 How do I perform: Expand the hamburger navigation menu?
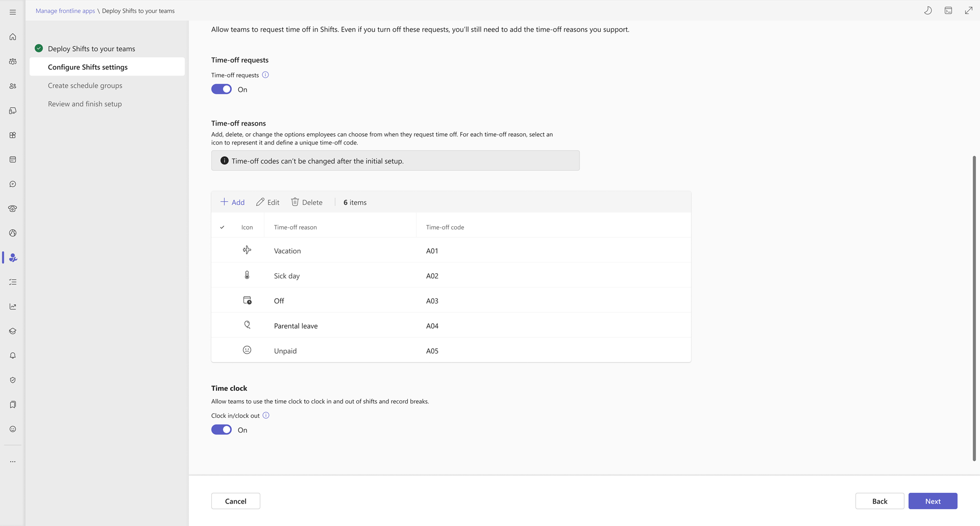click(13, 12)
